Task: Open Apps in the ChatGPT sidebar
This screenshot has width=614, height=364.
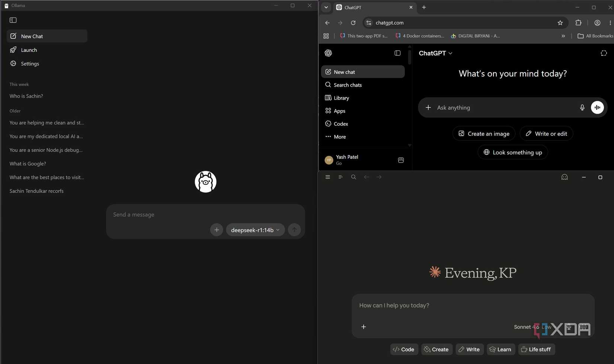Action: point(363,111)
